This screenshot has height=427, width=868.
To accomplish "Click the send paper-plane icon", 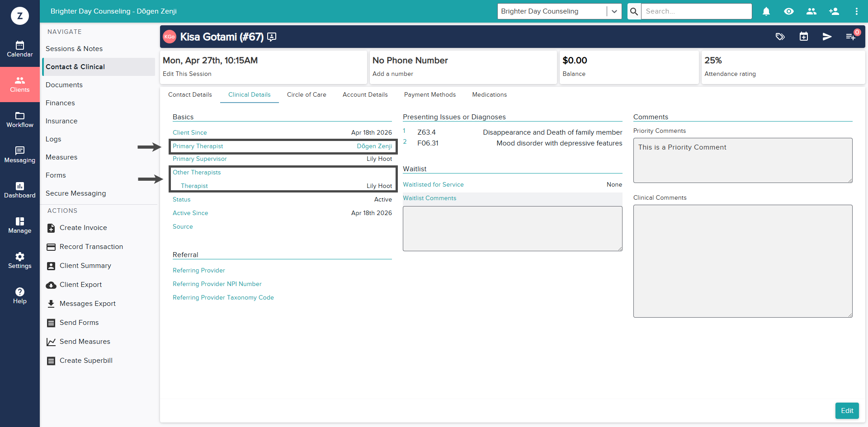I will point(827,37).
